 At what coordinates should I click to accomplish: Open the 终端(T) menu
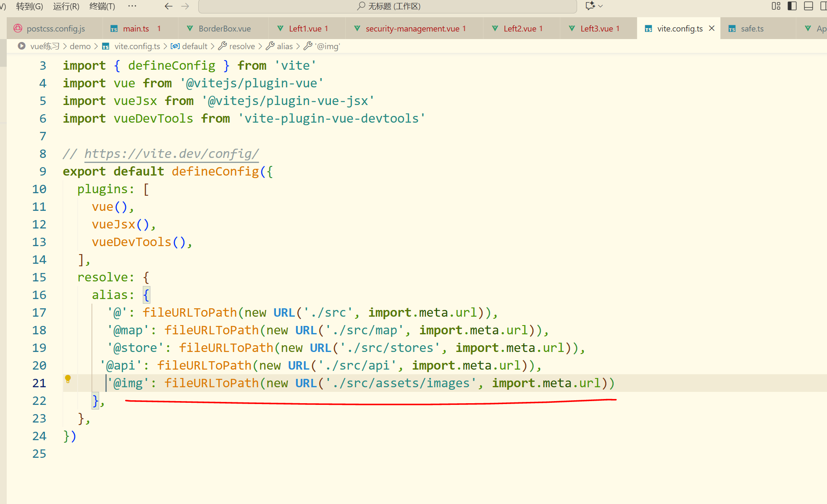coord(102,6)
